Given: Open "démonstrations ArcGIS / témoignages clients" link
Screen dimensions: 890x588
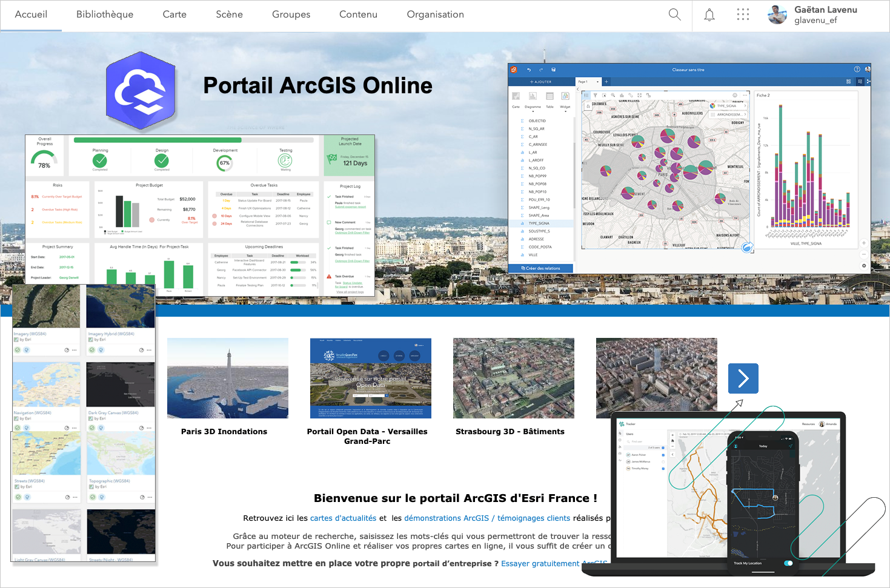Looking at the screenshot, I should coord(487,518).
